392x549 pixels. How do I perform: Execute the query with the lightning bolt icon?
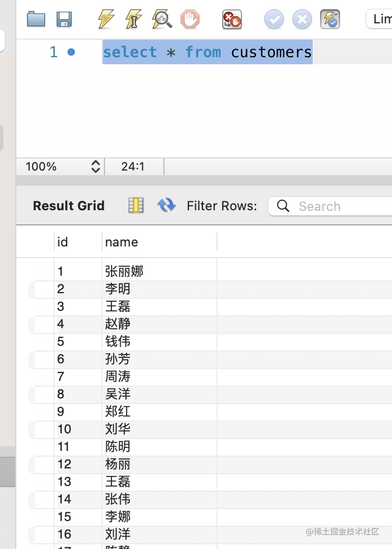(x=106, y=19)
